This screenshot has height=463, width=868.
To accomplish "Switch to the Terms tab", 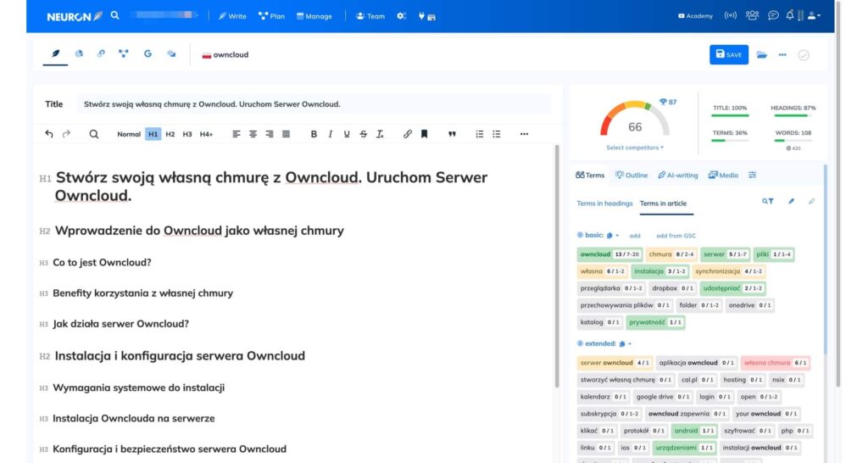I will [x=590, y=175].
